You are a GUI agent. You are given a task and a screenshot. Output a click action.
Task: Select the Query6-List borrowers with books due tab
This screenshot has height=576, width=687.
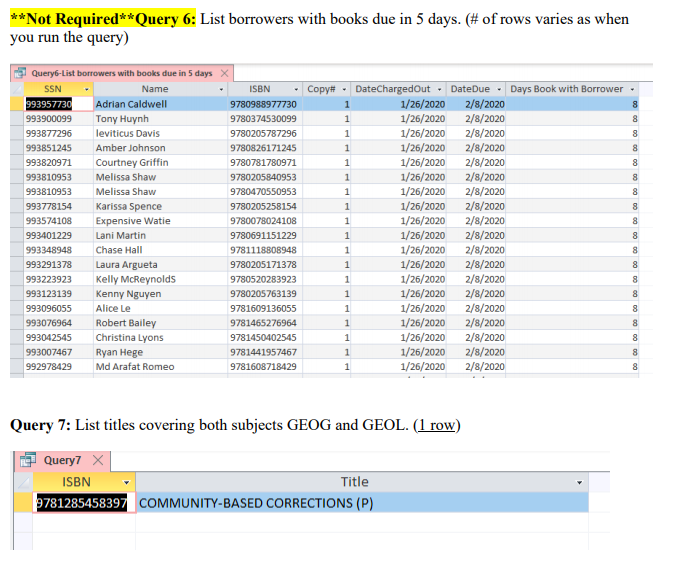(122, 73)
